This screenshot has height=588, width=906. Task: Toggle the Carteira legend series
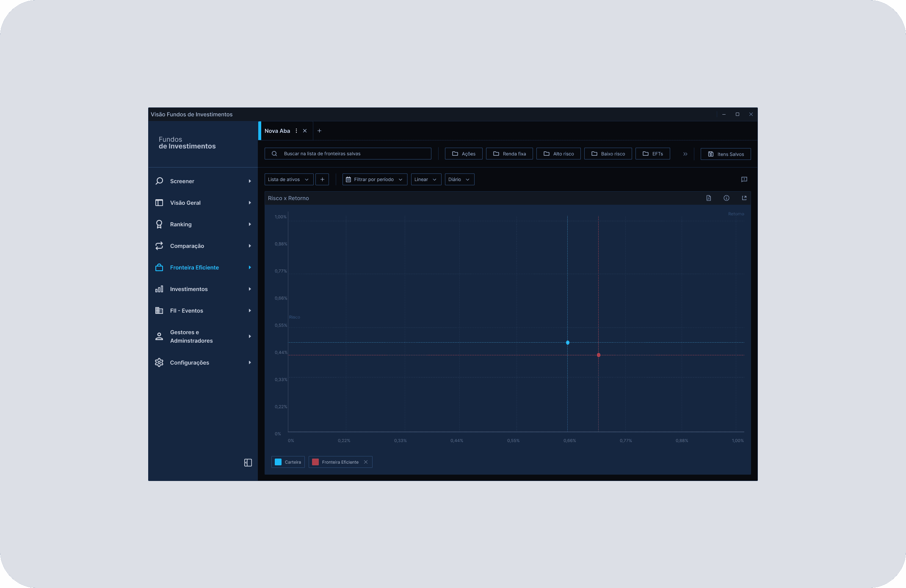coord(288,462)
